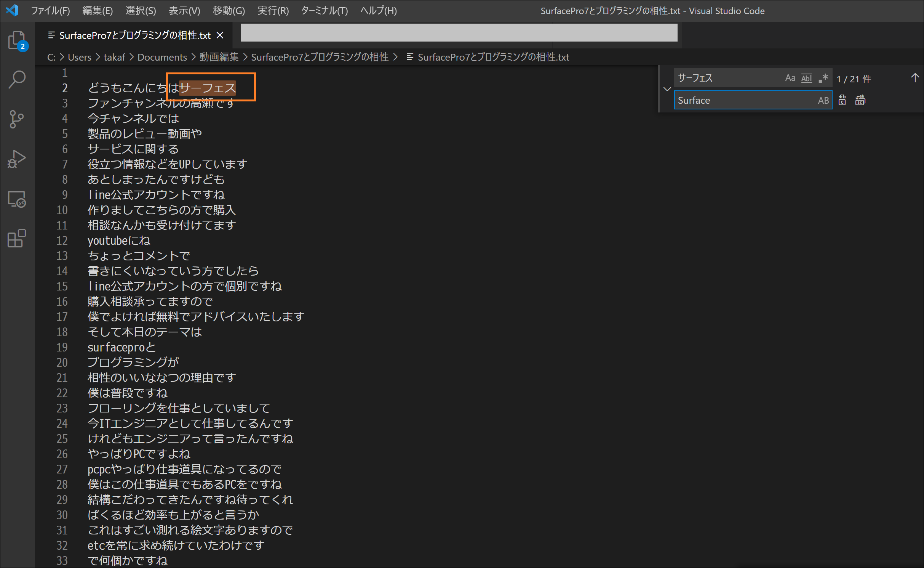Click the Documents breadcrumb
This screenshot has height=568, width=924.
pyautogui.click(x=162, y=57)
